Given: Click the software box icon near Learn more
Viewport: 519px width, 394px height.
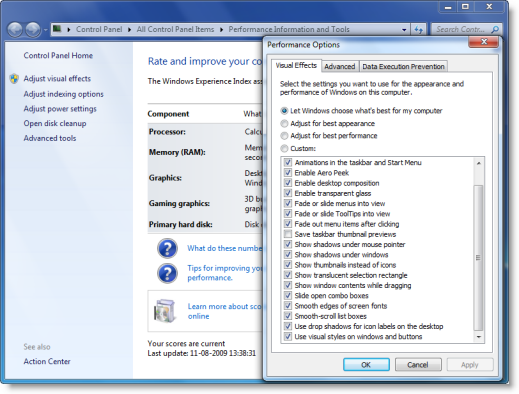Looking at the screenshot, I should coord(165,311).
